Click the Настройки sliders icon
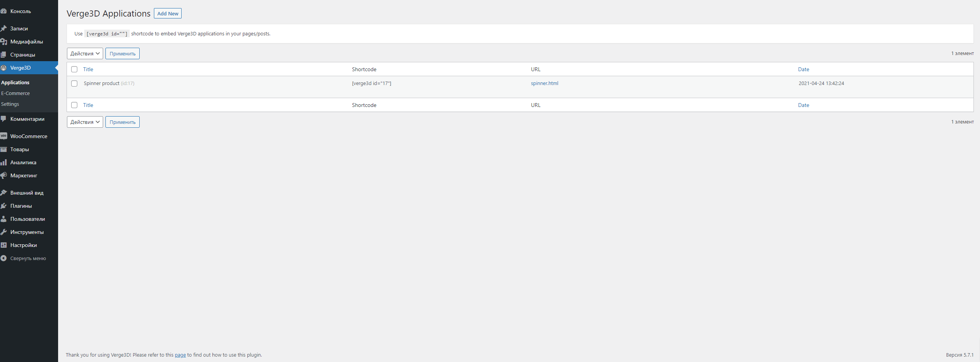Screen dimensions: 980x362 tap(3, 245)
